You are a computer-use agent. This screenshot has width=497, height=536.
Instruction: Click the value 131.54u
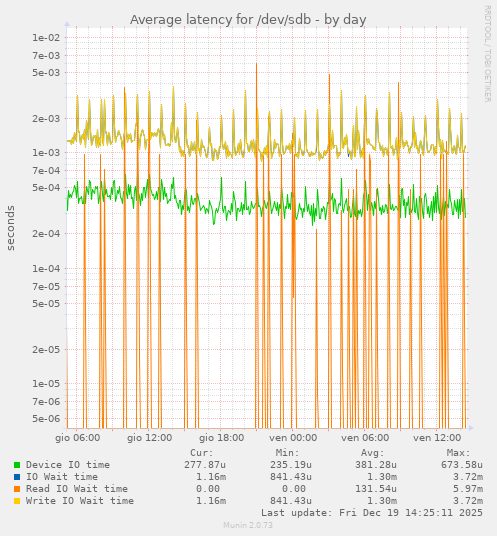[x=376, y=489]
